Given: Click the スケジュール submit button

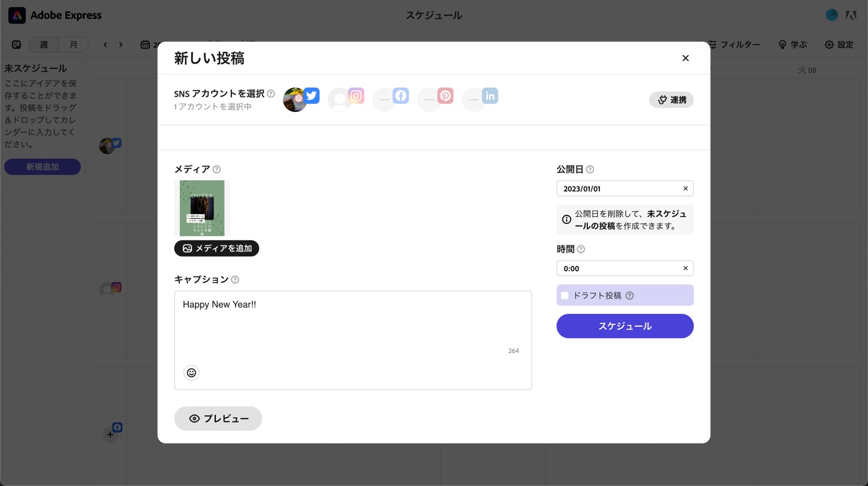Looking at the screenshot, I should [x=625, y=326].
